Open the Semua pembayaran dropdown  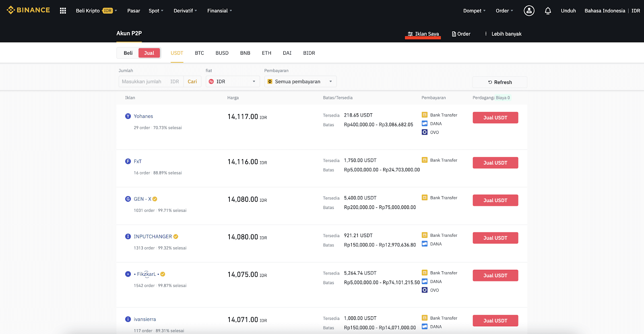coord(300,82)
